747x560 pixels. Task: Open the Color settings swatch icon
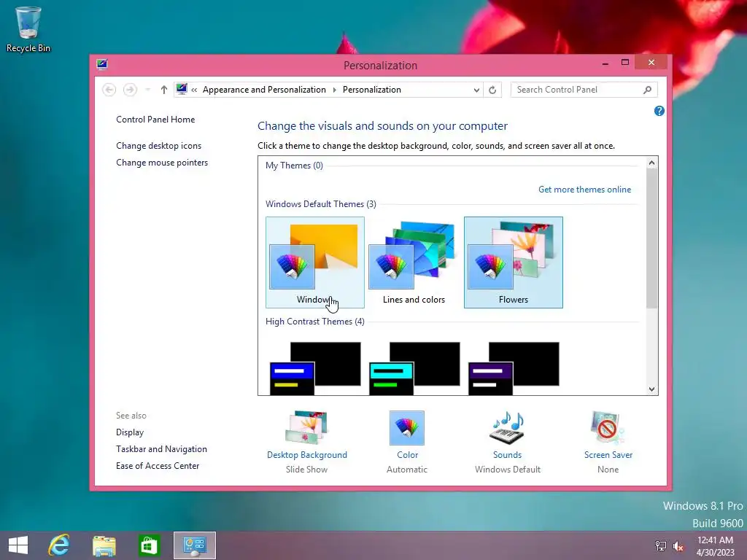(407, 427)
